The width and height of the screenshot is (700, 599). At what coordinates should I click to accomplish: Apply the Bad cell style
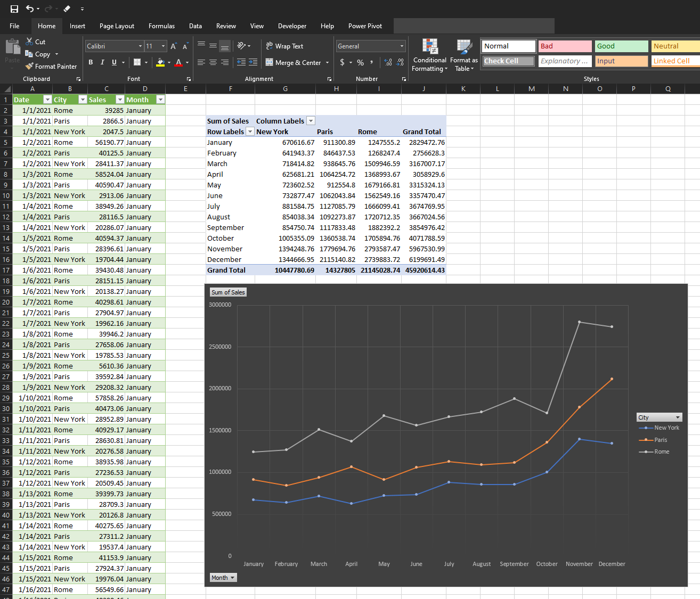tap(565, 46)
